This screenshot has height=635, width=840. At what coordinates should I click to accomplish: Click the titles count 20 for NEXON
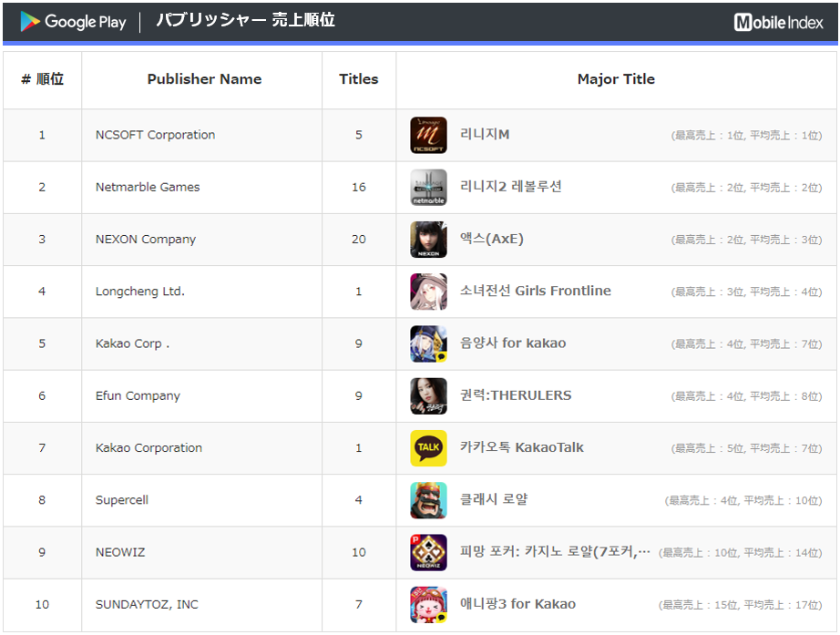coord(359,240)
